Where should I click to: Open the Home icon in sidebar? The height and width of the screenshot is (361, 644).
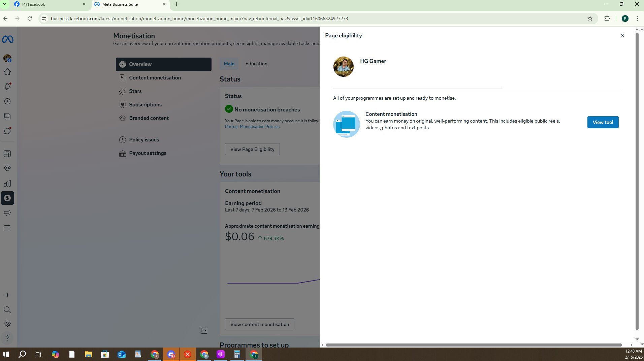click(7, 72)
